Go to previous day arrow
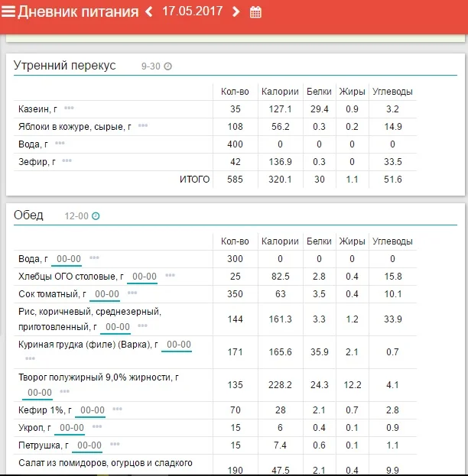 click(149, 11)
